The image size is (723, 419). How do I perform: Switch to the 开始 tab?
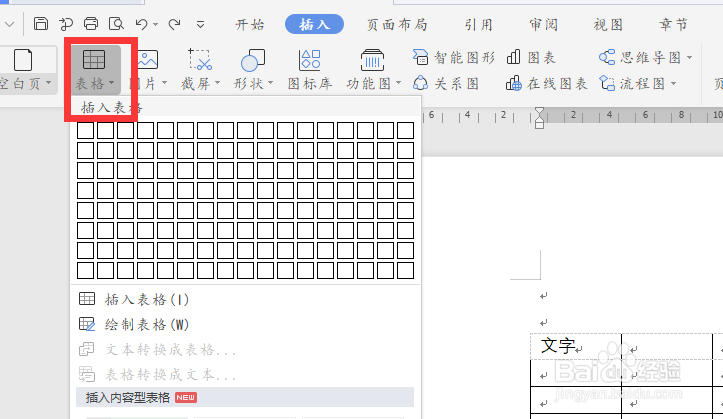(250, 24)
